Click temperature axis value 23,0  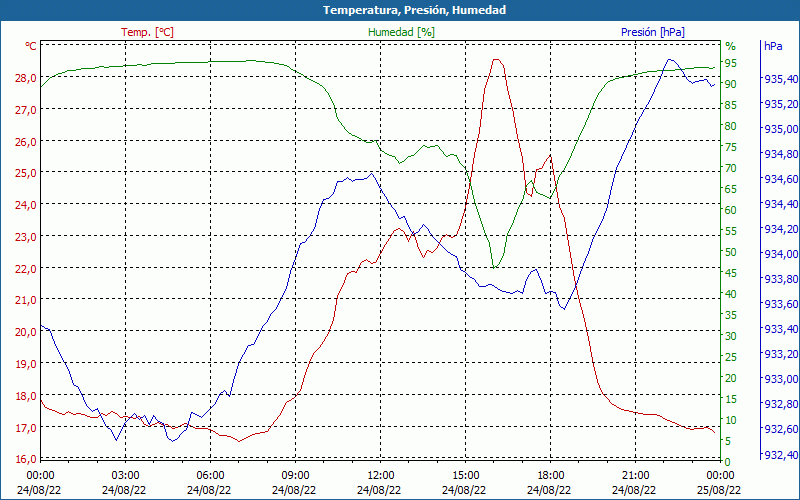coord(27,237)
